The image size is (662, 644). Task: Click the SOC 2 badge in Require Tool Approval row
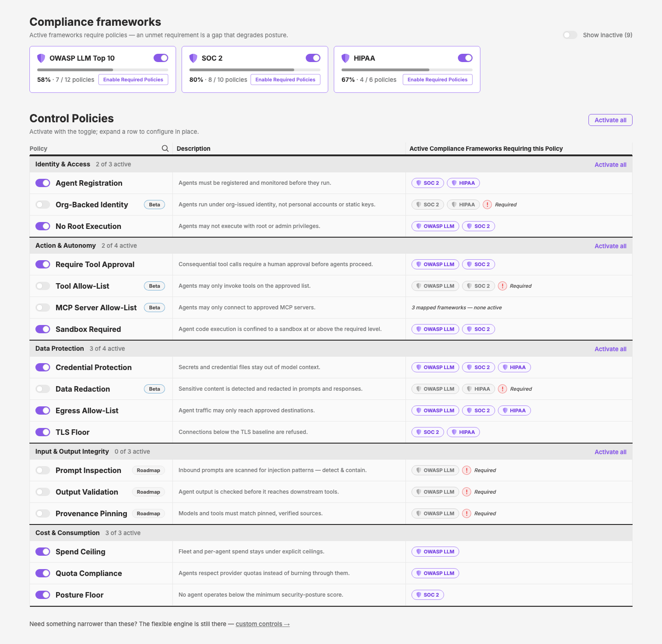(x=479, y=264)
